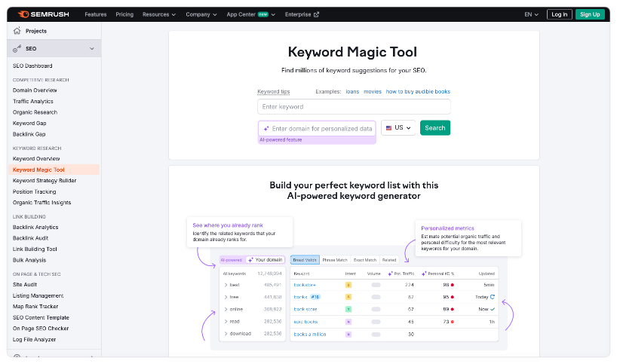Open Pricing in the top navigation

(124, 14)
